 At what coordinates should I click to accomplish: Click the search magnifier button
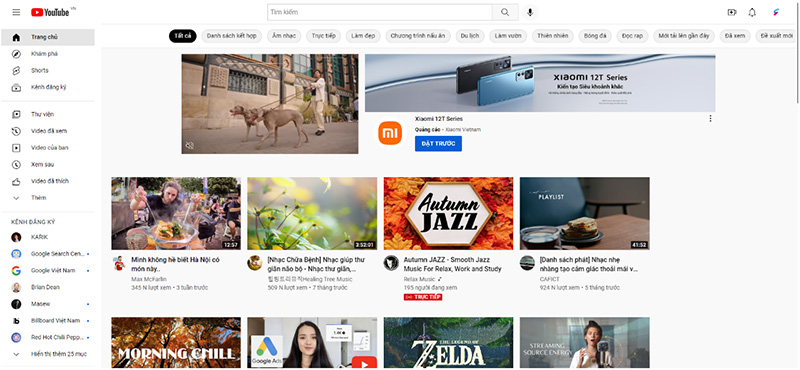[505, 12]
